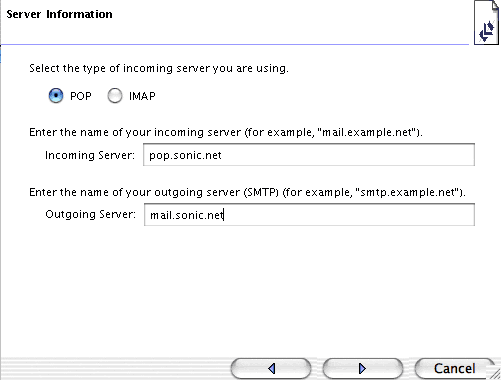The width and height of the screenshot is (501, 380).
Task: Click the outgoing server (SMTP) instruction text
Action: click(x=247, y=192)
